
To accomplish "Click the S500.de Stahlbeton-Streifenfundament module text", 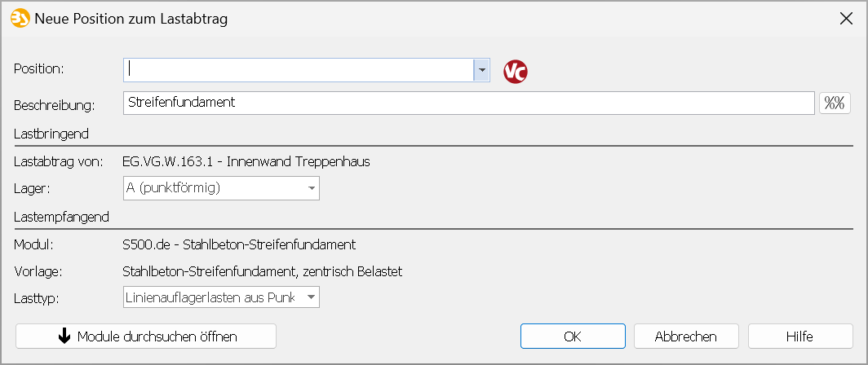I will click(x=239, y=244).
